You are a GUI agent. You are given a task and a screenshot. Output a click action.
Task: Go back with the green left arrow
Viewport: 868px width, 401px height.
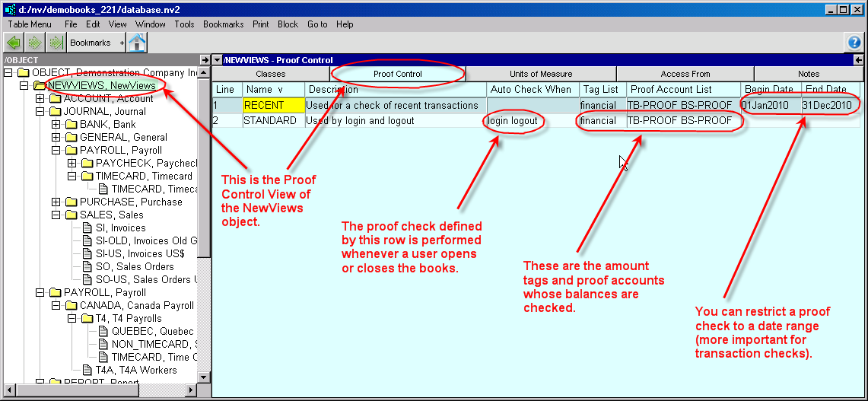14,43
